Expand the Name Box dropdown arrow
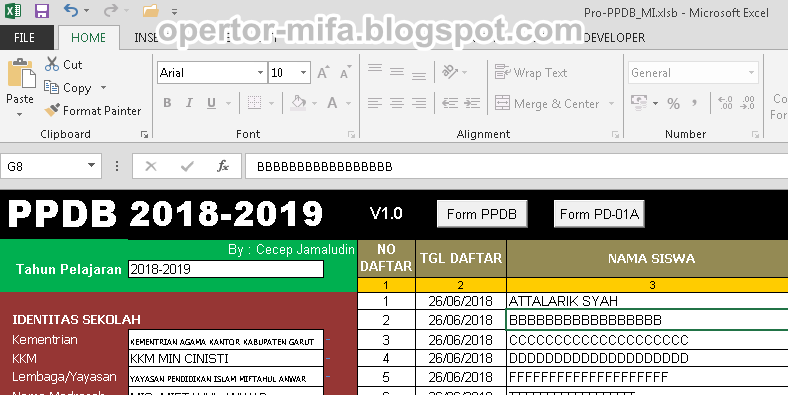The width and height of the screenshot is (788, 395). click(91, 165)
